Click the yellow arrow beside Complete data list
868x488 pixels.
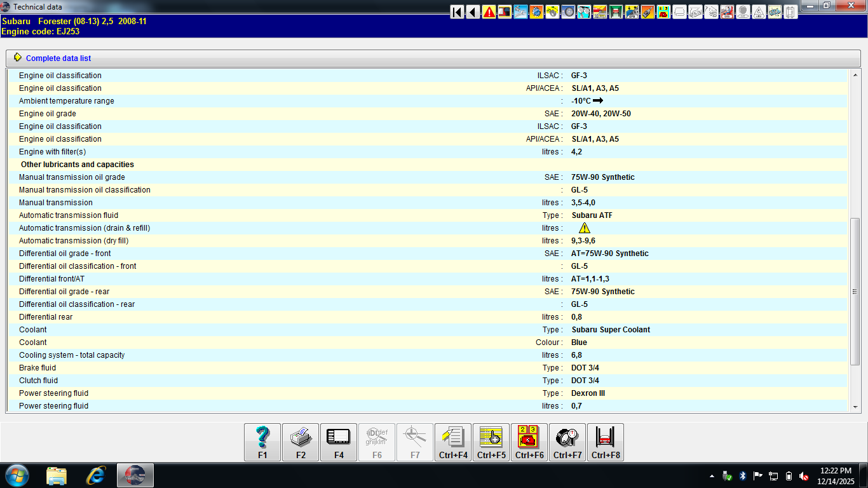click(x=18, y=58)
